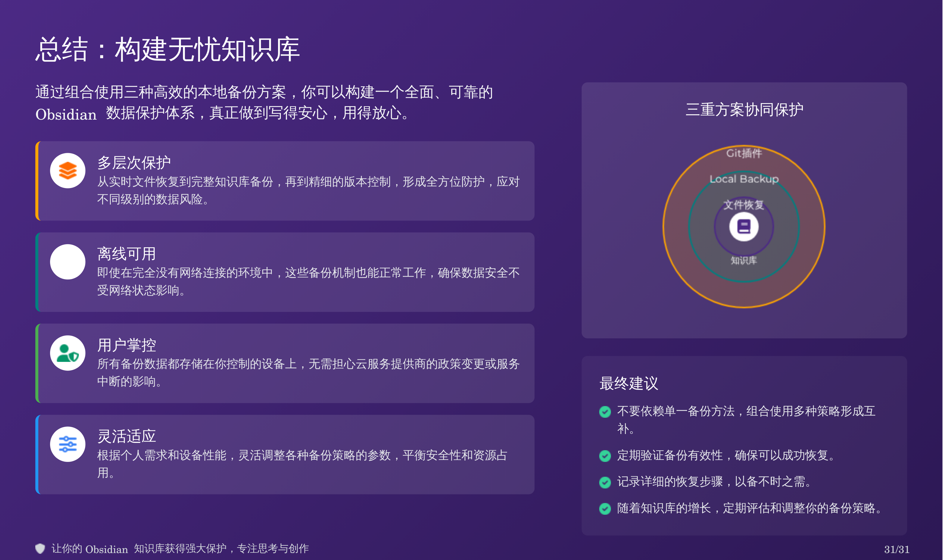Select the 多层次保护 card heading
The height and width of the screenshot is (560, 943).
(134, 163)
